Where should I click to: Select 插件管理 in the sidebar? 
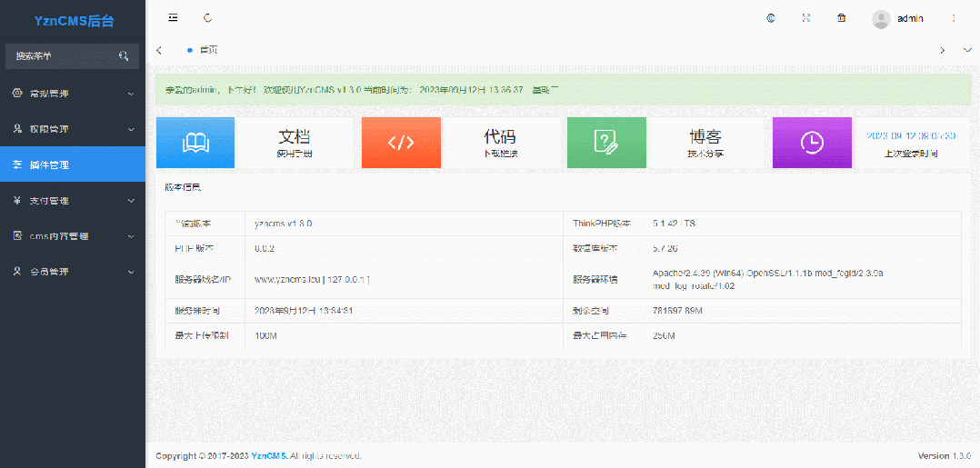pyautogui.click(x=73, y=164)
